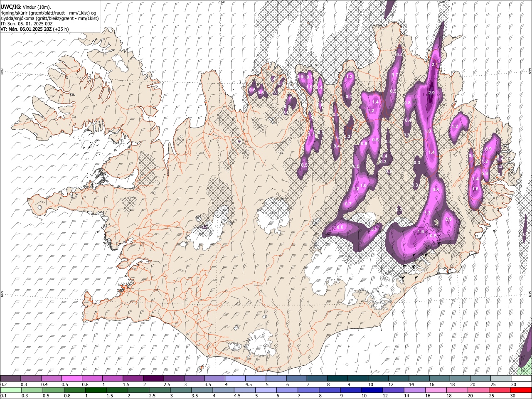532x399 pixels.
Task: Select the bright red bottom-row swatch above 30
Action: point(521,390)
